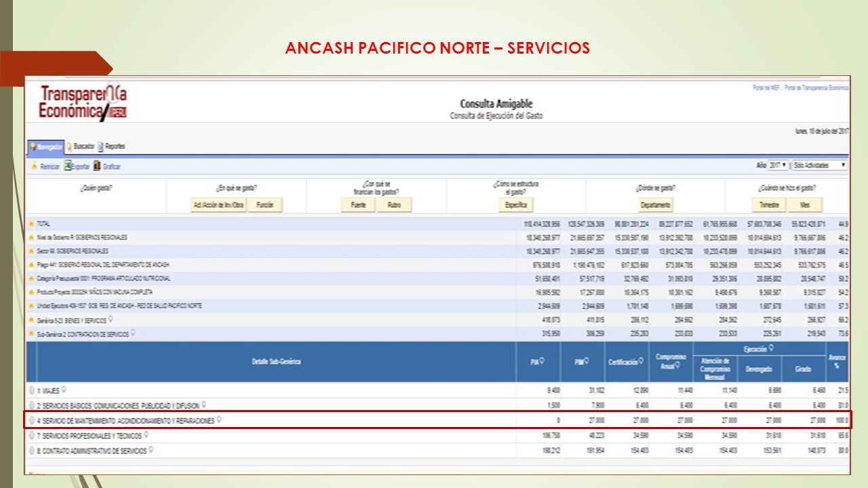Click the Rubro button
Viewport: 868px width, 488px height.
pos(394,205)
